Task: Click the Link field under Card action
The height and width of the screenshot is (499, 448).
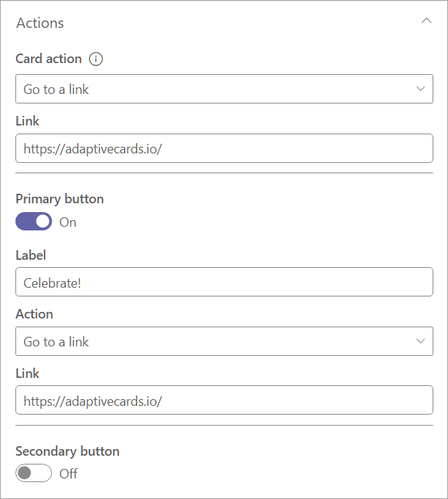Action: [x=224, y=148]
